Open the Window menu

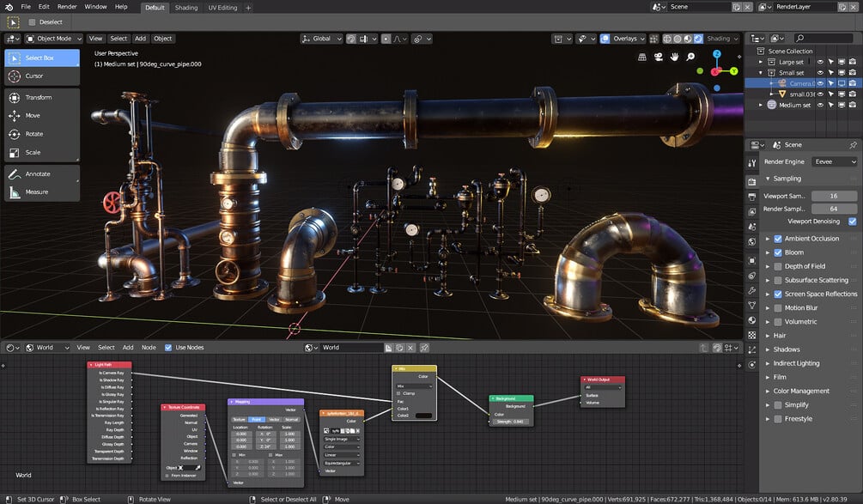(96, 7)
